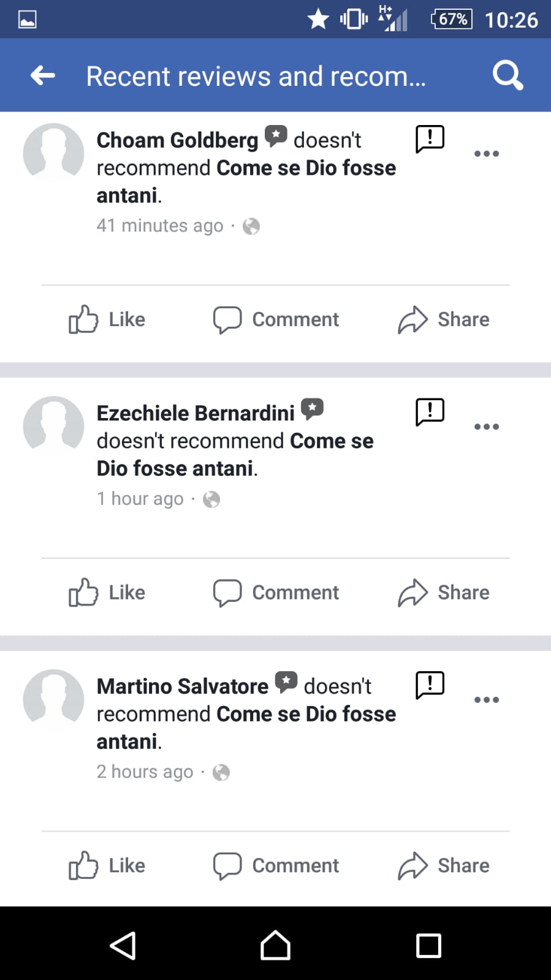Like Martino Salvatore's review
The image size is (551, 980).
point(107,865)
